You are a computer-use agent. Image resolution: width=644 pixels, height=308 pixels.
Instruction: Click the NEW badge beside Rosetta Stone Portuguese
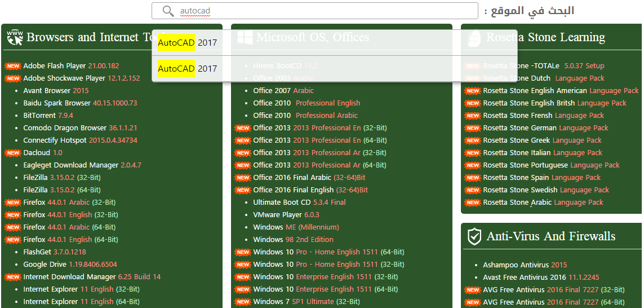pyautogui.click(x=473, y=165)
